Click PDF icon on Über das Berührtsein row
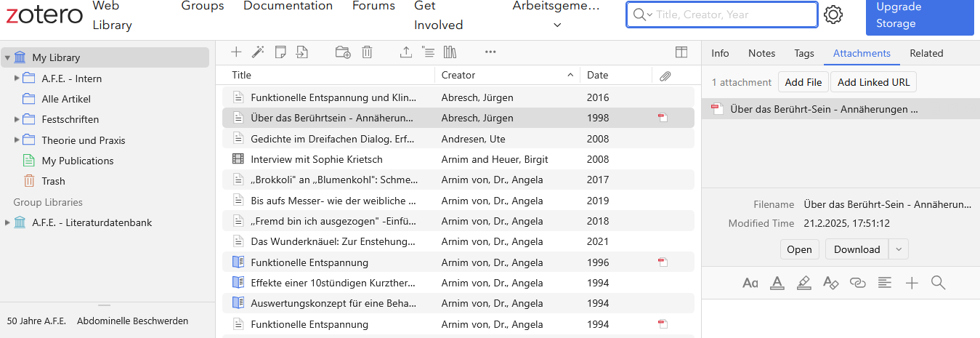Viewport: 980px width, 338px height. point(663,118)
